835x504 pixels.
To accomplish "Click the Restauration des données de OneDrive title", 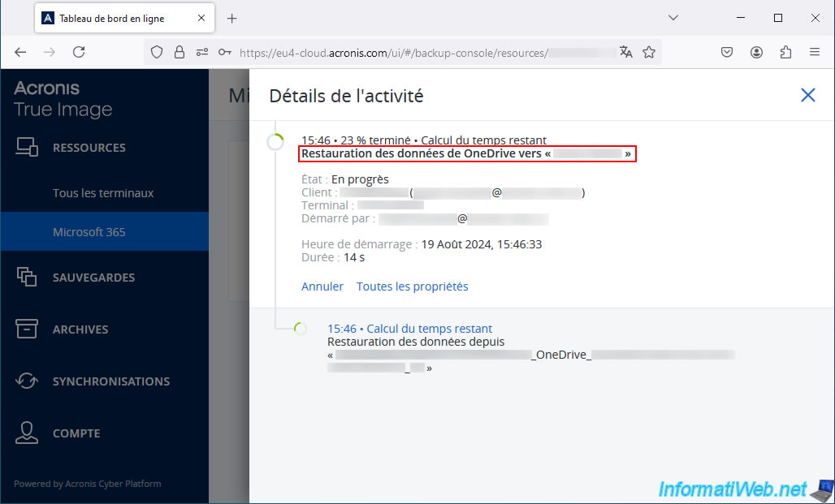I will click(466, 154).
